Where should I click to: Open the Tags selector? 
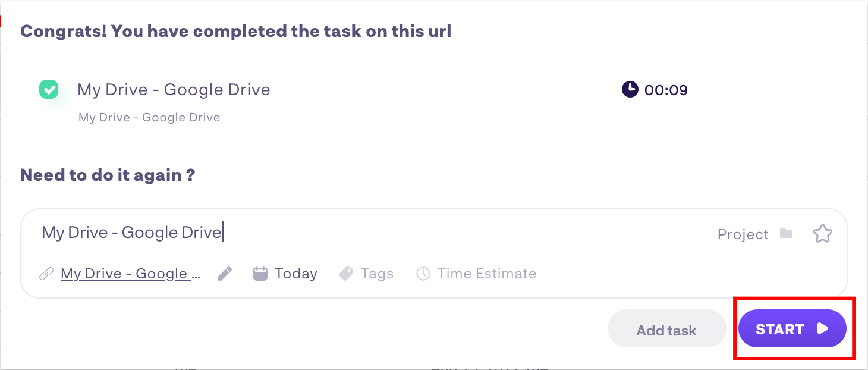tap(377, 274)
